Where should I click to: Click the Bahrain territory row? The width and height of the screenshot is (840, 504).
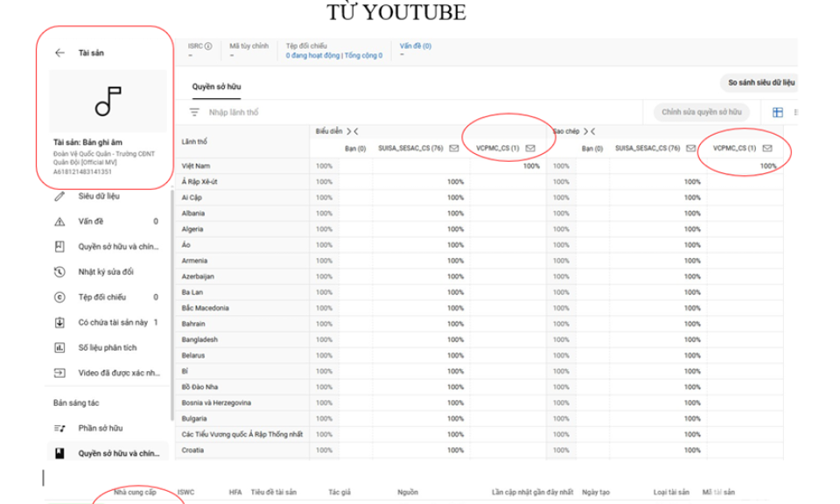pos(479,324)
